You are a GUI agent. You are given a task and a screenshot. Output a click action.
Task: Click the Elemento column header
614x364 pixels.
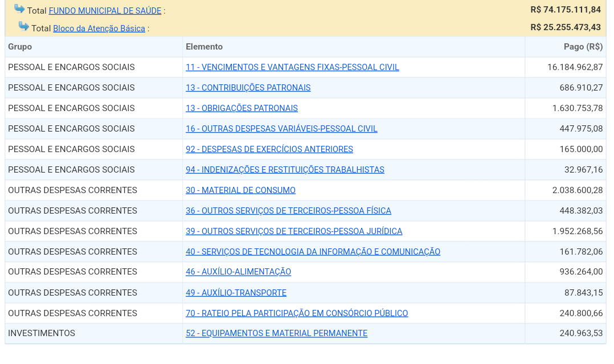(x=204, y=47)
